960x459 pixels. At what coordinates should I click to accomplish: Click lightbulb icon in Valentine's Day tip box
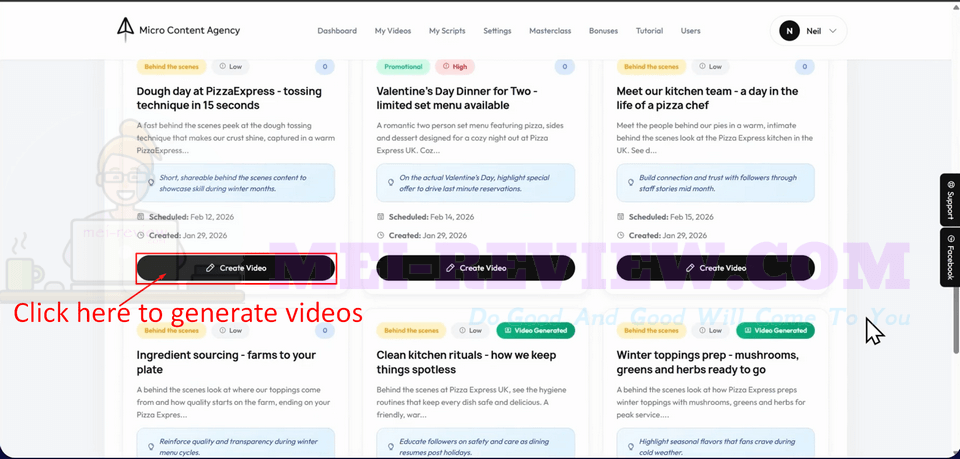point(391,182)
